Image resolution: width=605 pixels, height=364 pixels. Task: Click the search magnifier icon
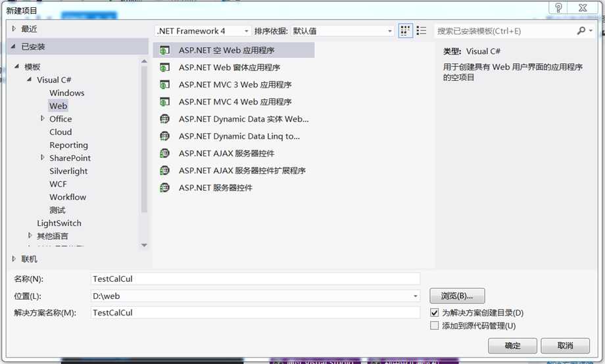tap(581, 31)
